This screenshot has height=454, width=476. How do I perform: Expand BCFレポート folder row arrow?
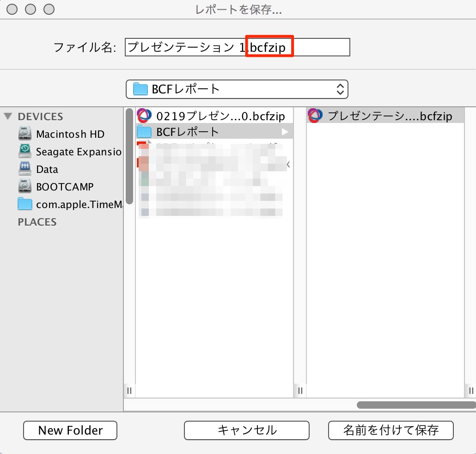tap(285, 132)
